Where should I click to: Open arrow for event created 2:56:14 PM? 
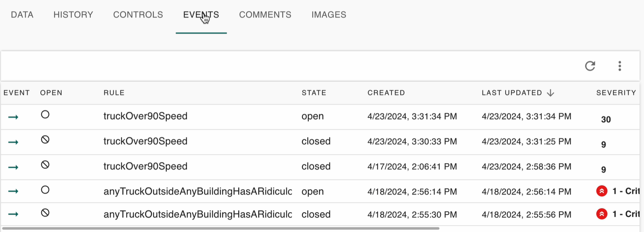click(14, 191)
